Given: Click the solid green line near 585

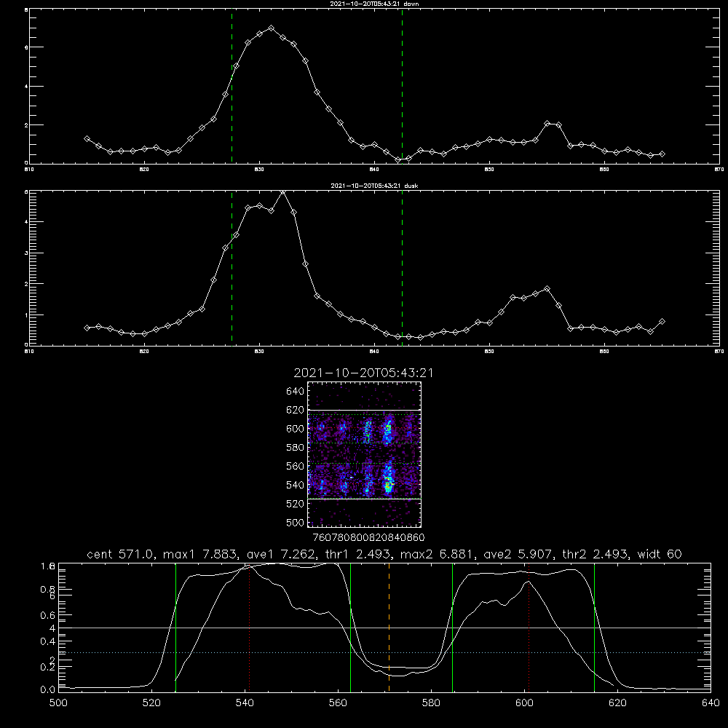Looking at the screenshot, I should pos(452,628).
